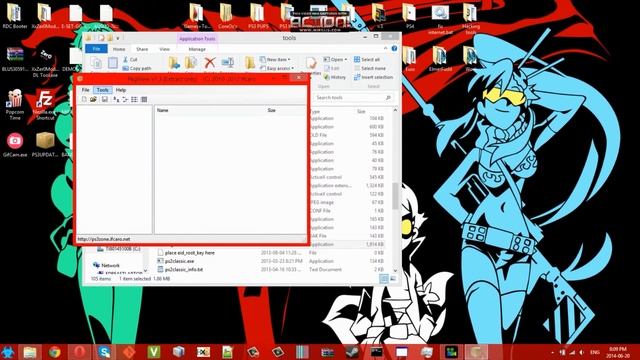This screenshot has height=360, width=640.
Task: Expand the quick access toolbar dropdown arrow
Action: (118, 38)
